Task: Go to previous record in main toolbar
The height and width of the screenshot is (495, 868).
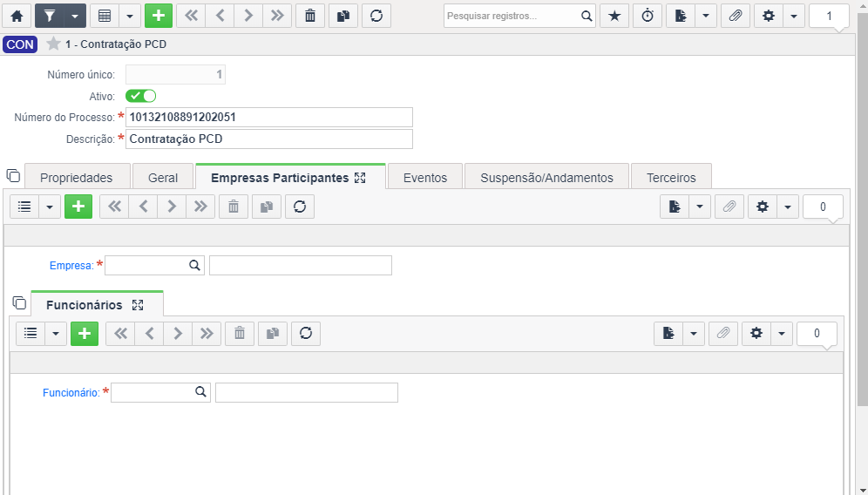Action: coord(220,16)
